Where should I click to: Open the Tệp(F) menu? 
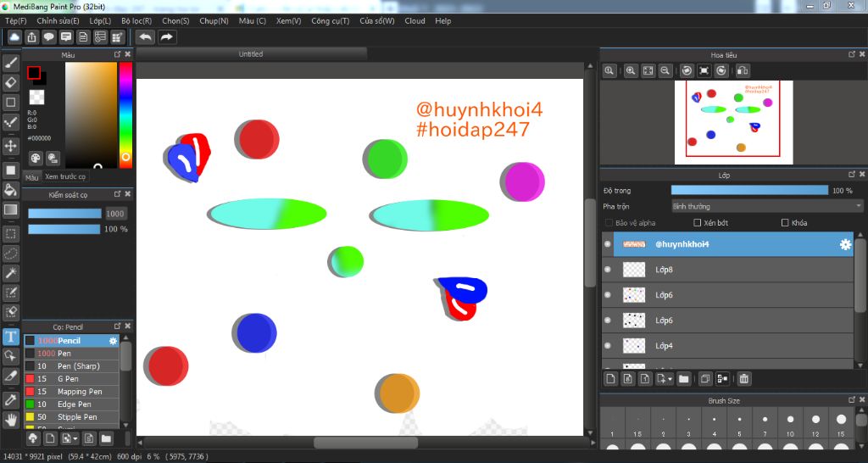click(x=16, y=21)
